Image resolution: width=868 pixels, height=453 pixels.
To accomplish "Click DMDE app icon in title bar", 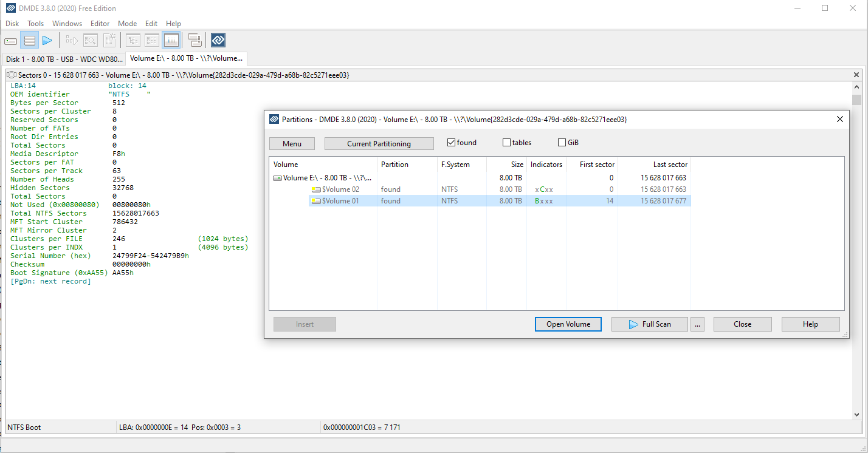I will [x=10, y=9].
